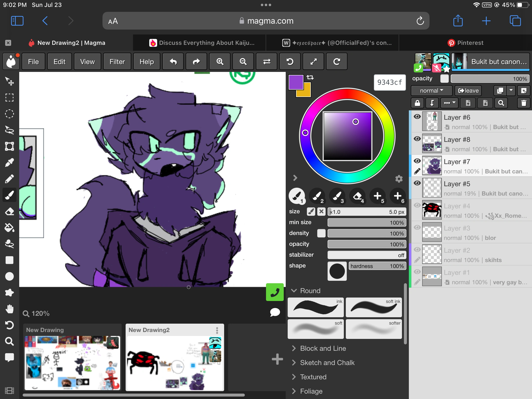
Task: Open the normal blend mode dropdown
Action: tap(431, 91)
